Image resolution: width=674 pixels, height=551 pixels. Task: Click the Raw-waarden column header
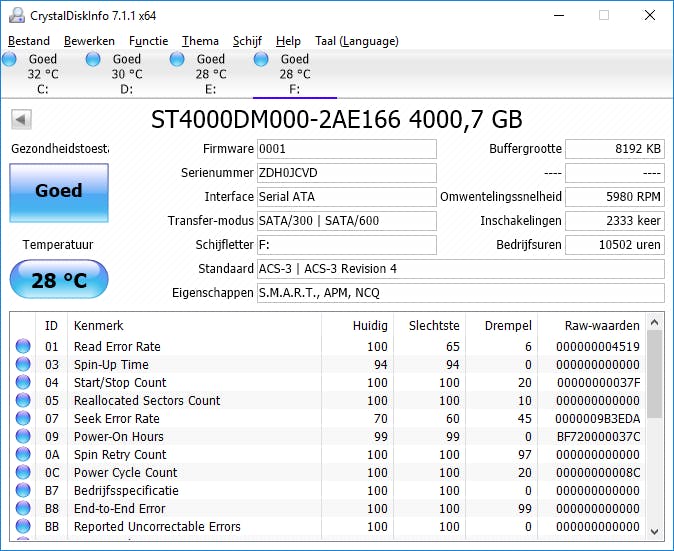click(x=602, y=326)
